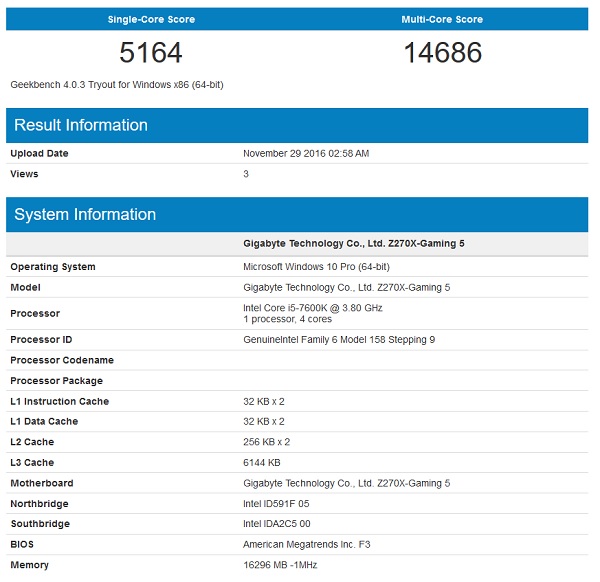Select the Single-Core Score value 5164
Image resolution: width=600 pixels, height=582 pixels.
[151, 52]
